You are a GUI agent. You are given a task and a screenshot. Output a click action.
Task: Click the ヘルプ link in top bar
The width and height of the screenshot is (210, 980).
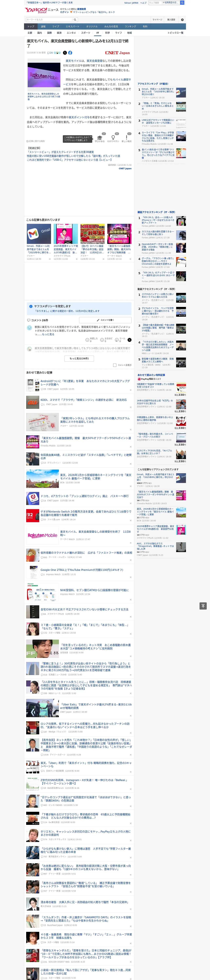pos(143,3)
